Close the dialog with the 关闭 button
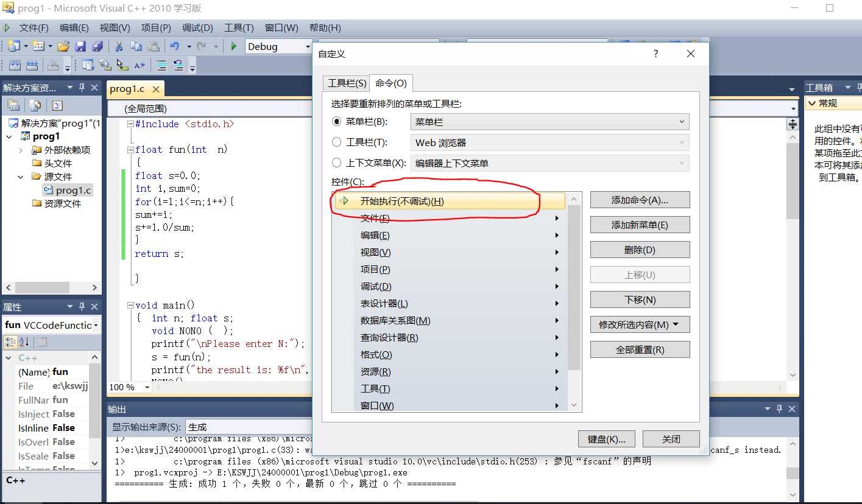This screenshot has height=504, width=862. 671,439
